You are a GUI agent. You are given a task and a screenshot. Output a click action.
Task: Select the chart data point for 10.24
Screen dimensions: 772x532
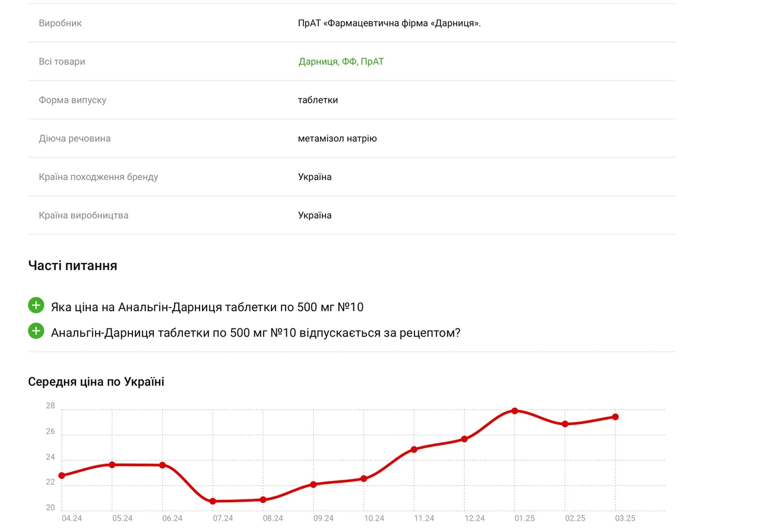click(363, 479)
